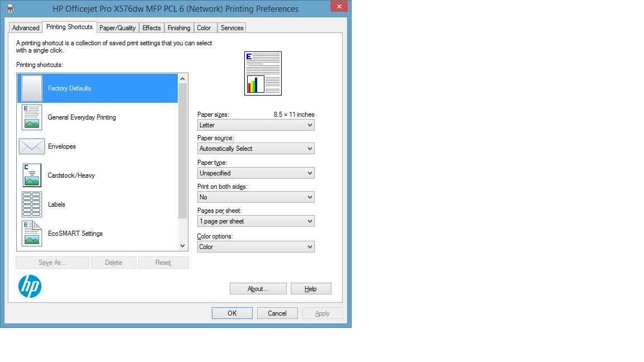This screenshot has width=644, height=362.
Task: Click the shortcuts list scroll up arrow
Action: click(183, 78)
